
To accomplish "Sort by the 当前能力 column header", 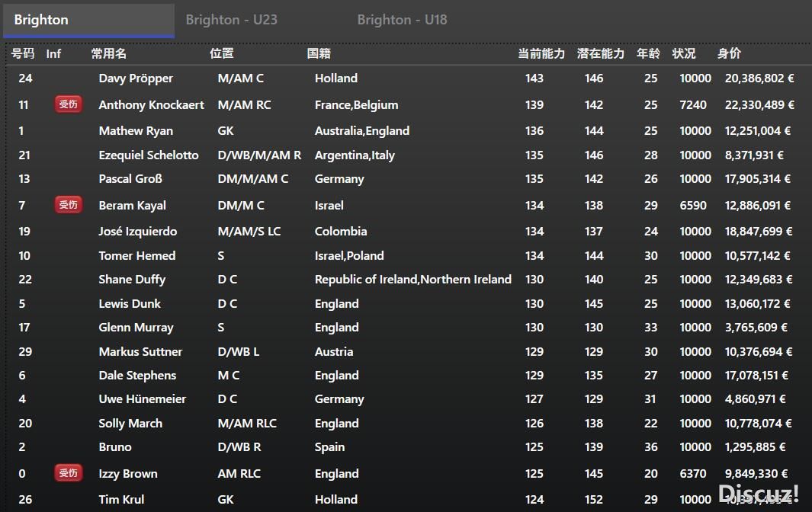I will pos(541,53).
